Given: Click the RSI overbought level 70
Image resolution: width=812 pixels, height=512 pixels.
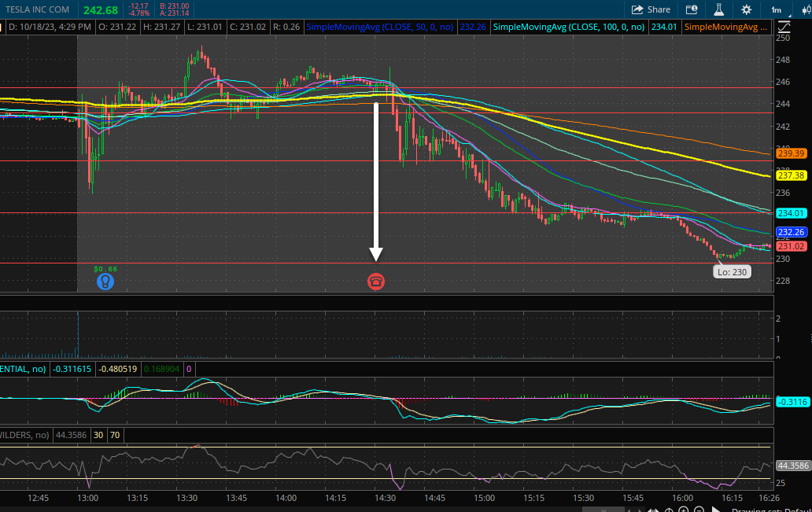Looking at the screenshot, I should [115, 435].
